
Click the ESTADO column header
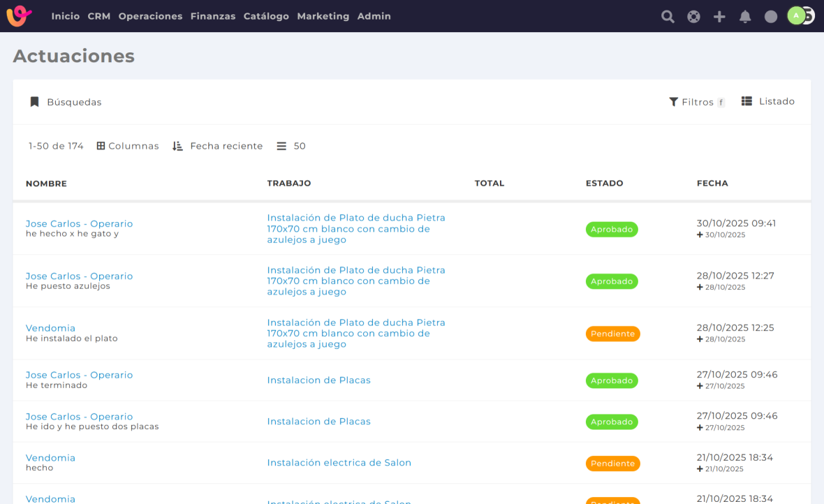click(x=604, y=183)
